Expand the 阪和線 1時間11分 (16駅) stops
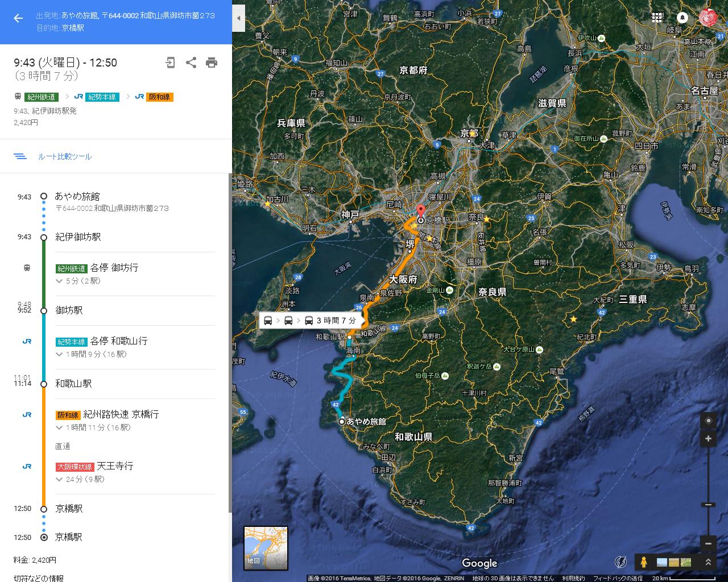728x582 pixels. click(93, 427)
